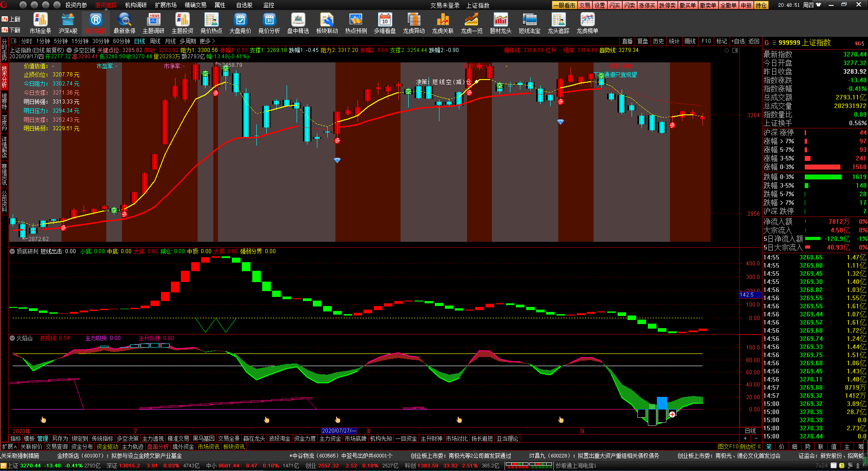The width and height of the screenshot is (868, 471).
Task: Toggle the circle marker before 多空区域
Action: pos(69,50)
